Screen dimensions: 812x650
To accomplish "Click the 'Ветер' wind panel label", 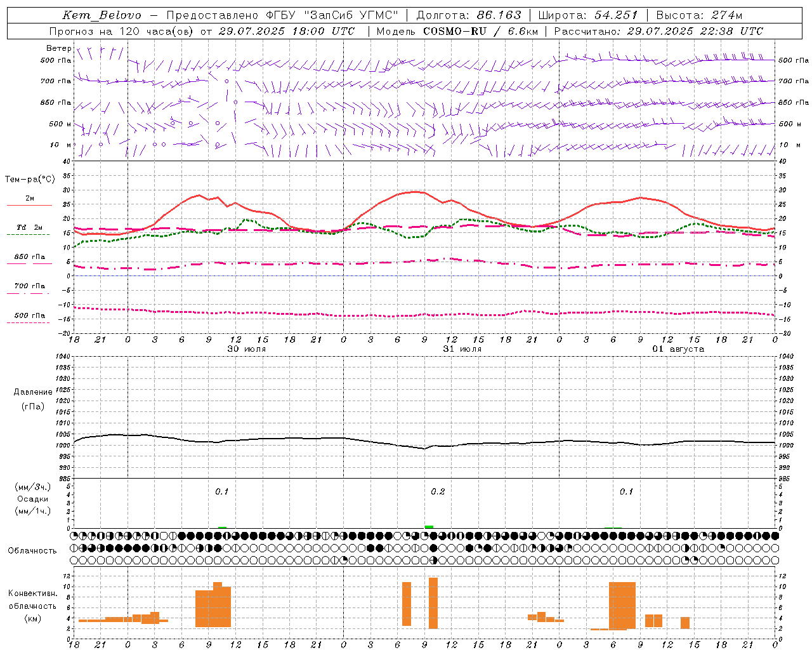I will (58, 48).
